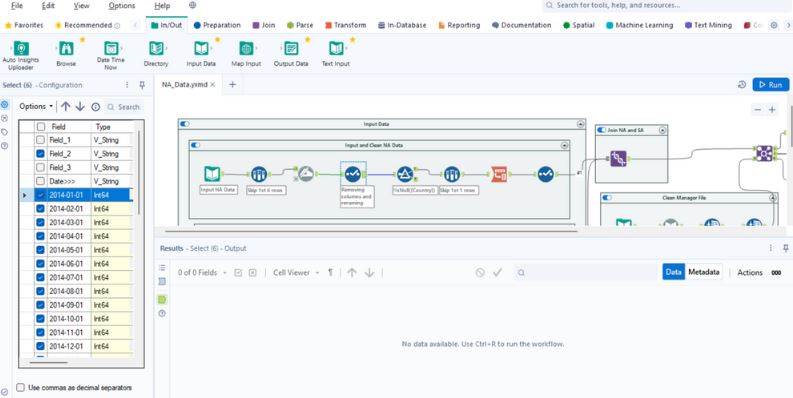The image size is (793, 398).
Task: Zoom out the canvas with minus button
Action: pos(757,110)
